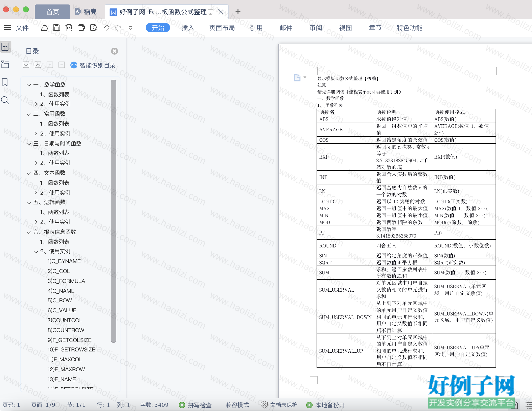Click the Redo arrow icon
Screen dimensions: 532x411
[x=118, y=28]
